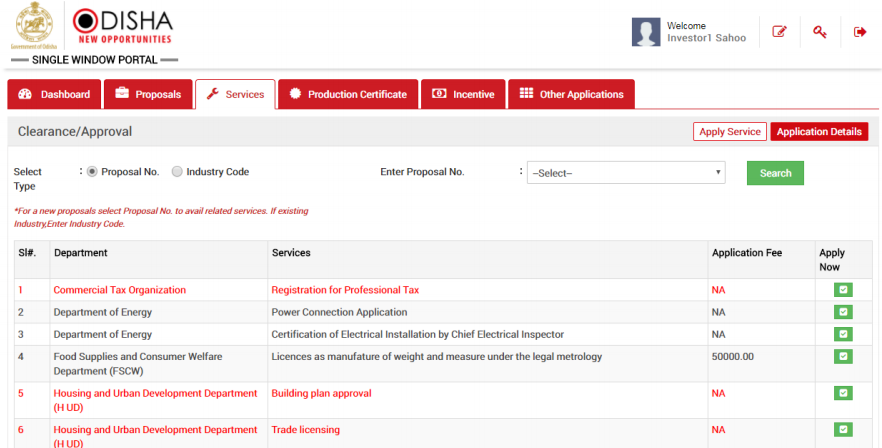The image size is (882, 448).
Task: Click the Odisha New Opportunities logo
Action: tap(123, 26)
